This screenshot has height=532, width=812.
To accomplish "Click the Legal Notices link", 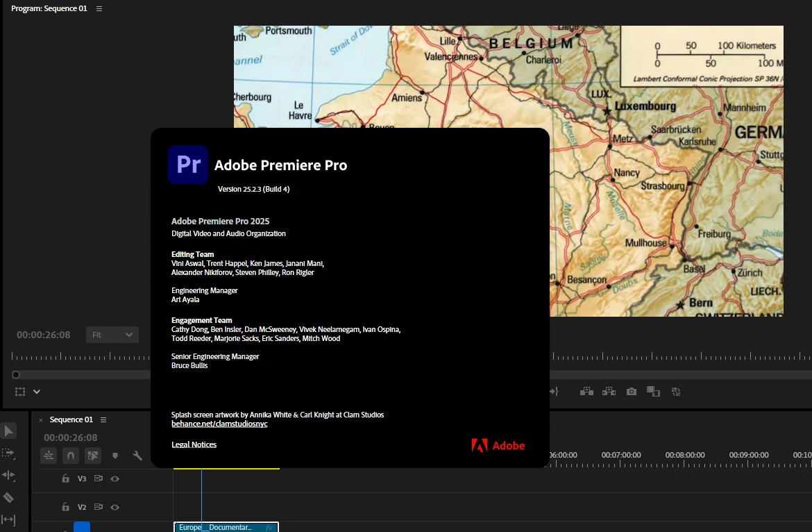I will [194, 444].
